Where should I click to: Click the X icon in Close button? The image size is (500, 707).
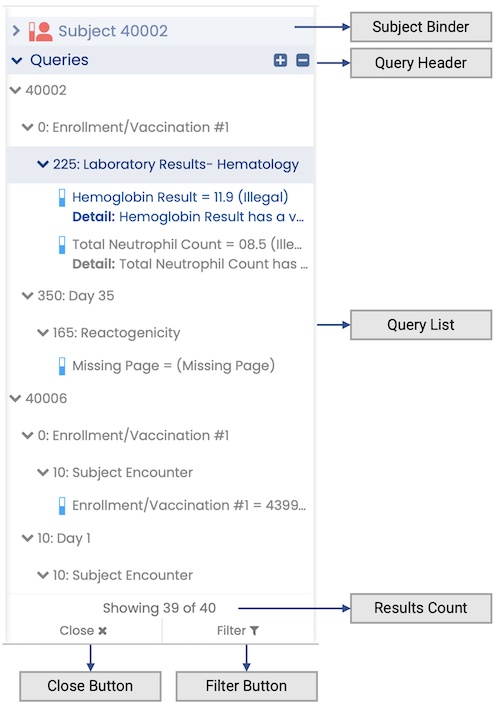[x=103, y=631]
